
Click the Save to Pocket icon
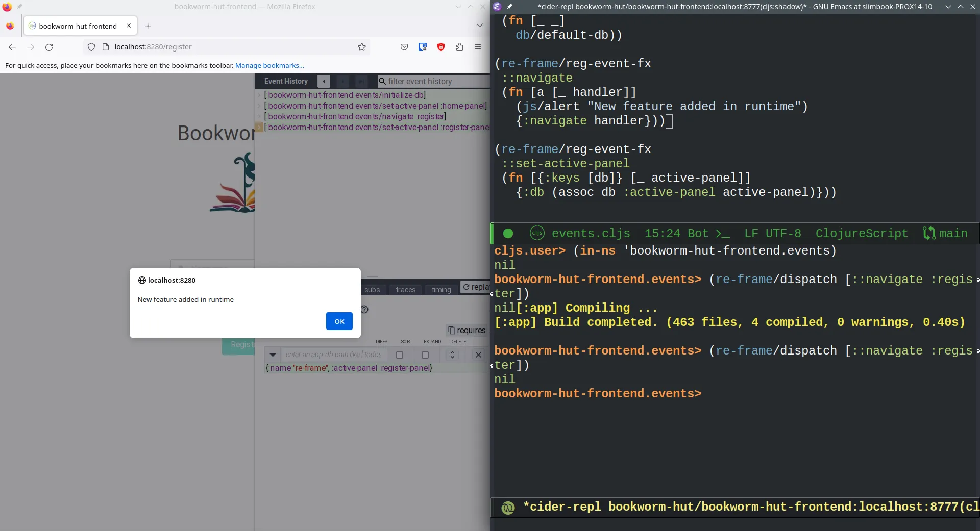click(x=404, y=47)
